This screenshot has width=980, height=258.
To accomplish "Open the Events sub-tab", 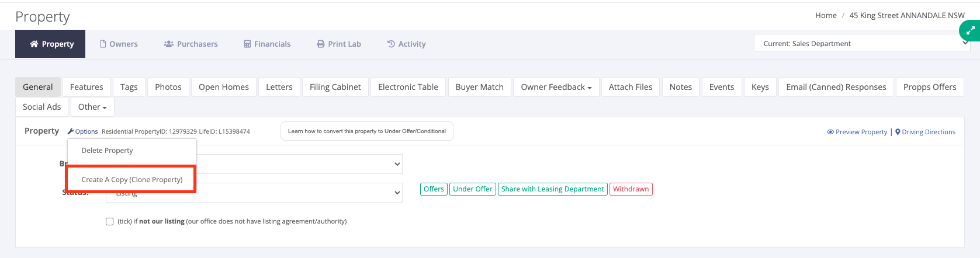I will coord(722,87).
